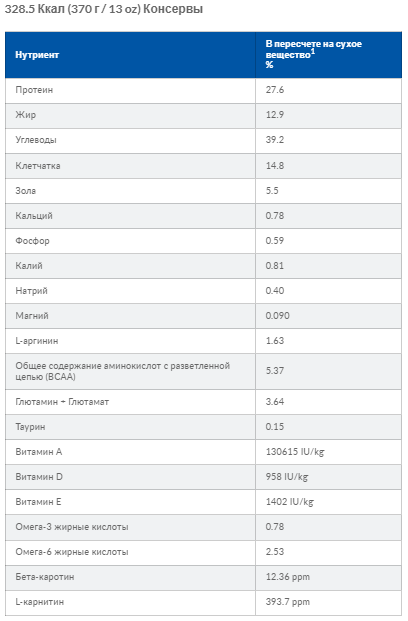Click the BCAA amino acids row label
The image size is (408, 621).
pos(123,371)
